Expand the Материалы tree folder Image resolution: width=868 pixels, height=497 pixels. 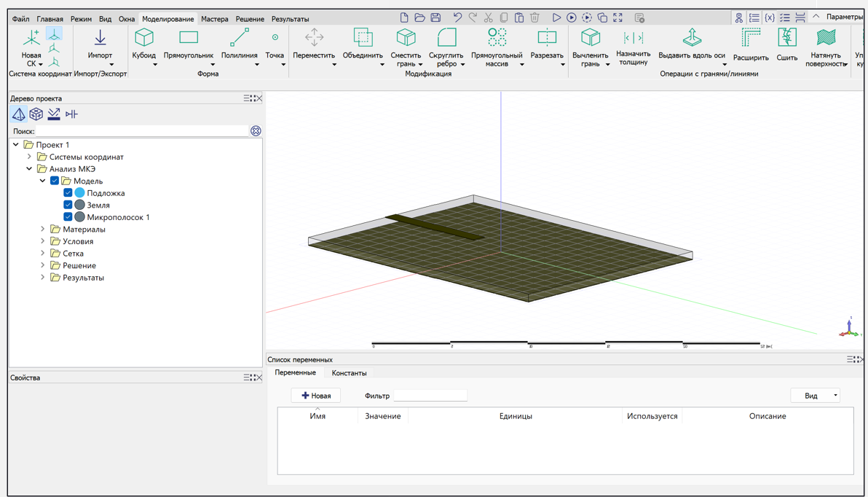42,230
